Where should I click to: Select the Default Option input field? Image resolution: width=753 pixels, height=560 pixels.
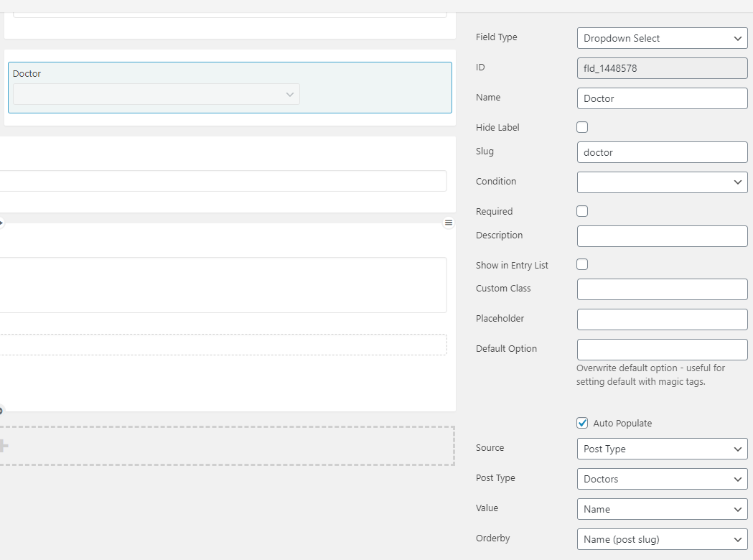662,350
